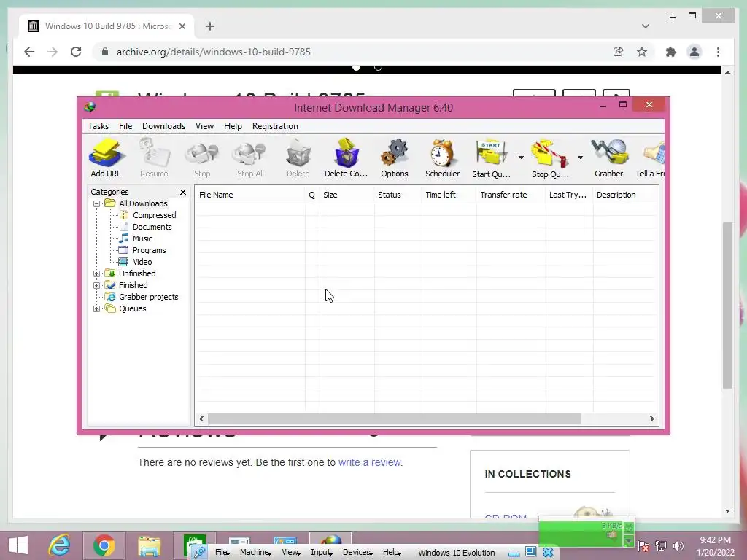Open the Downloads menu

(x=163, y=126)
